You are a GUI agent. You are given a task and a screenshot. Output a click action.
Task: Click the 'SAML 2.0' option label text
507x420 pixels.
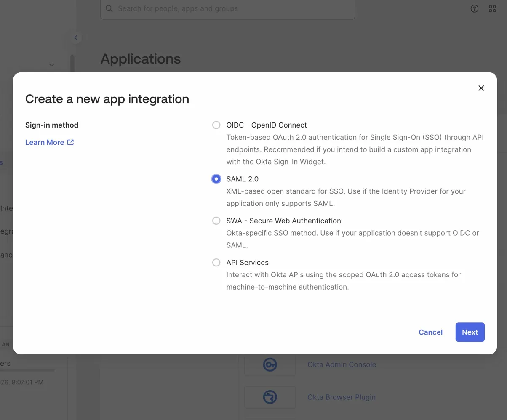pyautogui.click(x=243, y=179)
